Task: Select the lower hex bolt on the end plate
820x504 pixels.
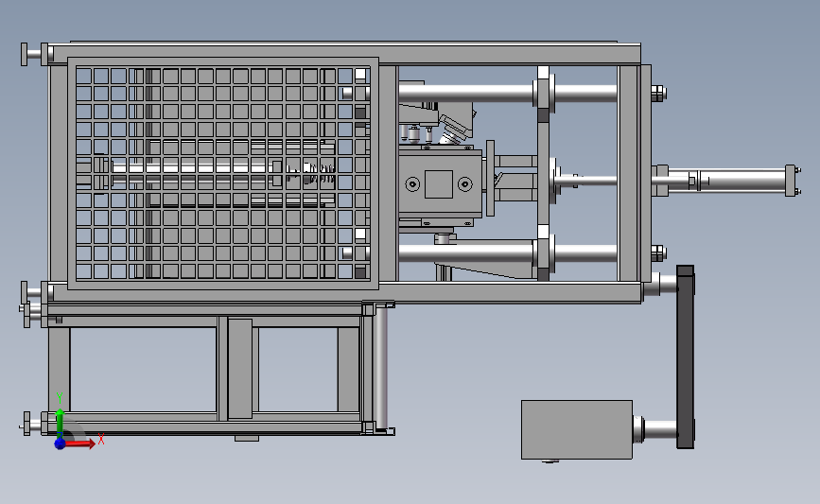Action: coord(658,253)
